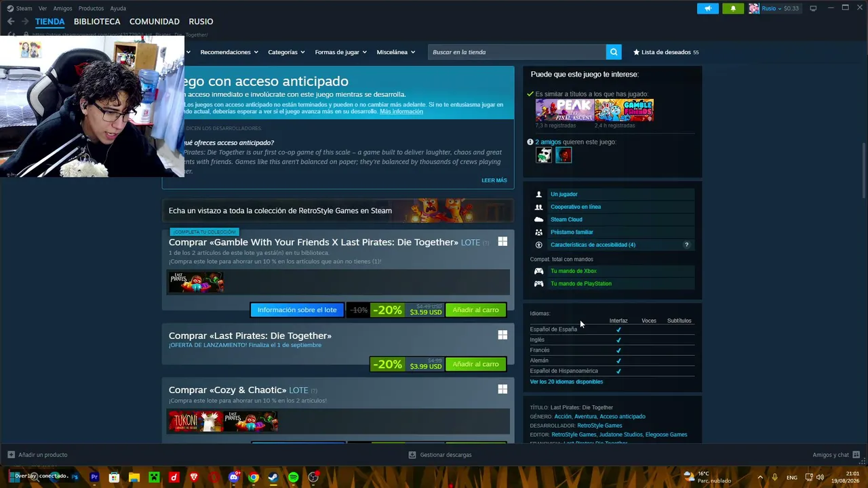Click the Steam announcements megaphone button
The image size is (868, 488).
(x=707, y=8)
